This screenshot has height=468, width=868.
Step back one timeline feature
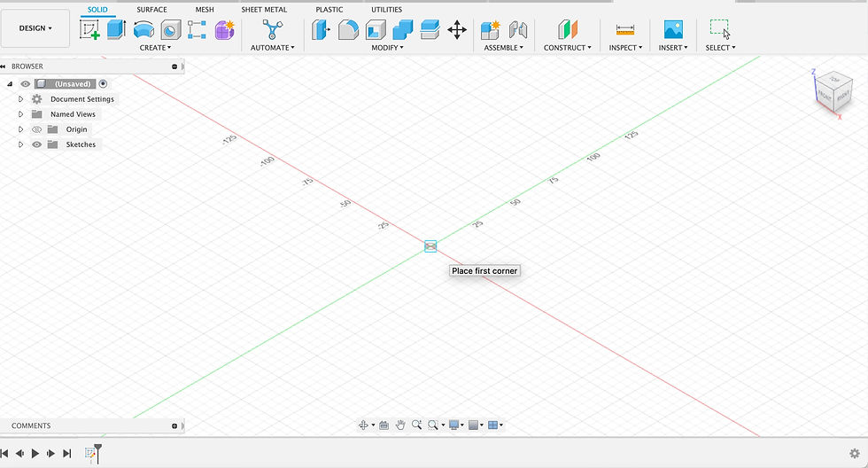coord(19,454)
